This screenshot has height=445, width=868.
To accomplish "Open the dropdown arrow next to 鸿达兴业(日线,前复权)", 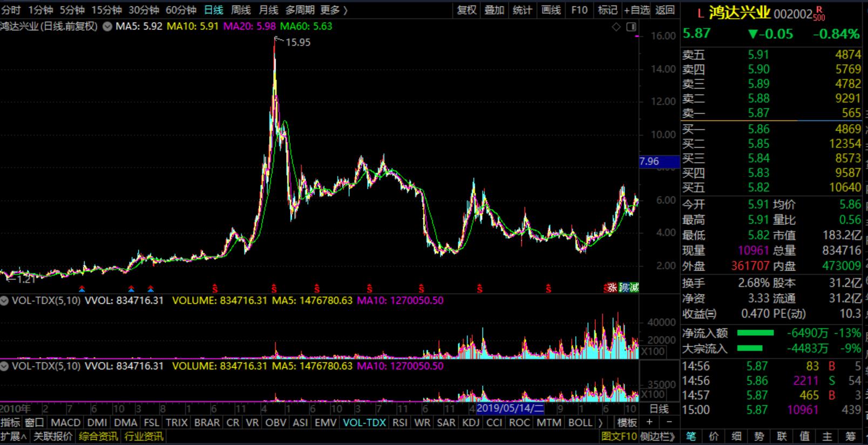I will coord(107,26).
